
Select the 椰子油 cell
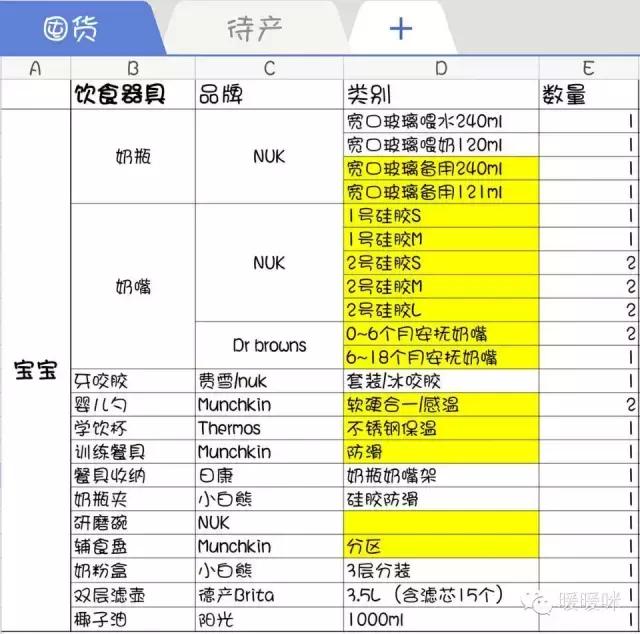tap(133, 619)
